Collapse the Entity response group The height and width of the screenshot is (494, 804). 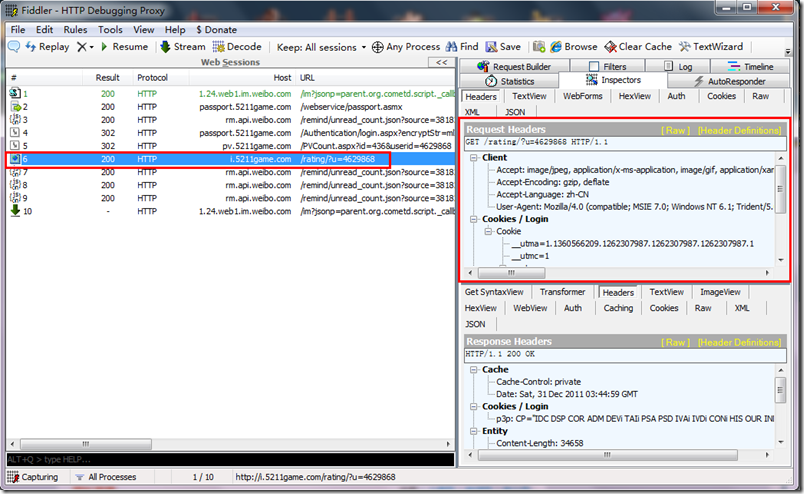click(474, 431)
